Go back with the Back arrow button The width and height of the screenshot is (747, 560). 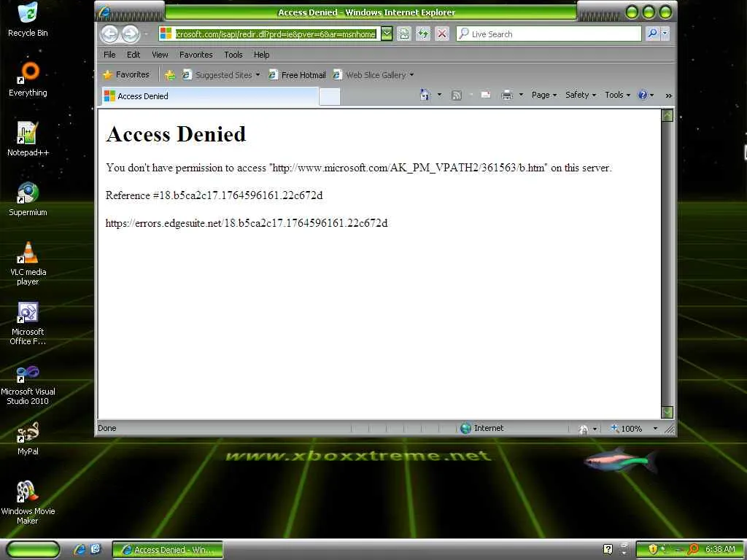point(109,34)
